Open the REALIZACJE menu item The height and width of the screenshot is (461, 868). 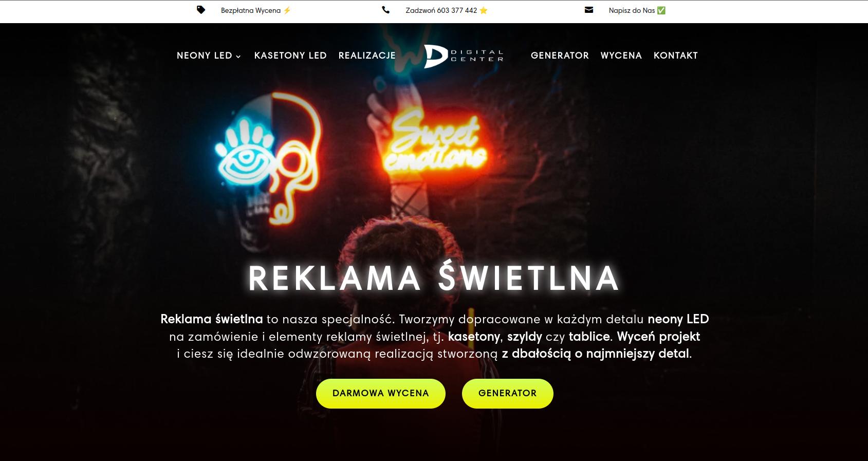coord(367,56)
